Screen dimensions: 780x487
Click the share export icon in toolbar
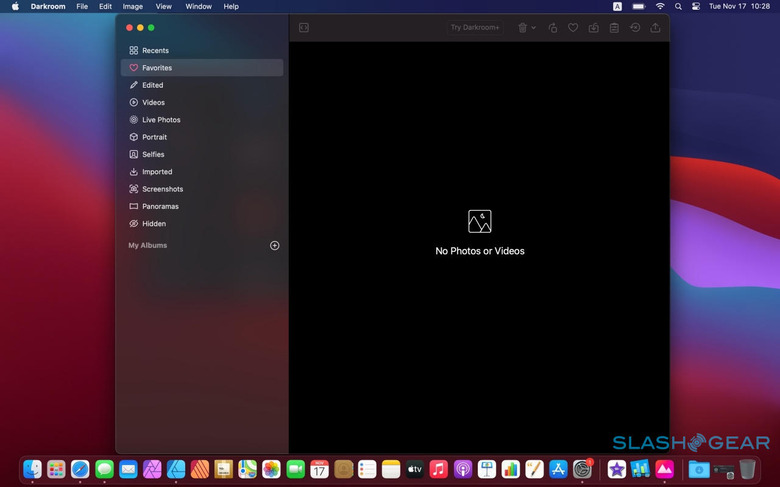[655, 28]
